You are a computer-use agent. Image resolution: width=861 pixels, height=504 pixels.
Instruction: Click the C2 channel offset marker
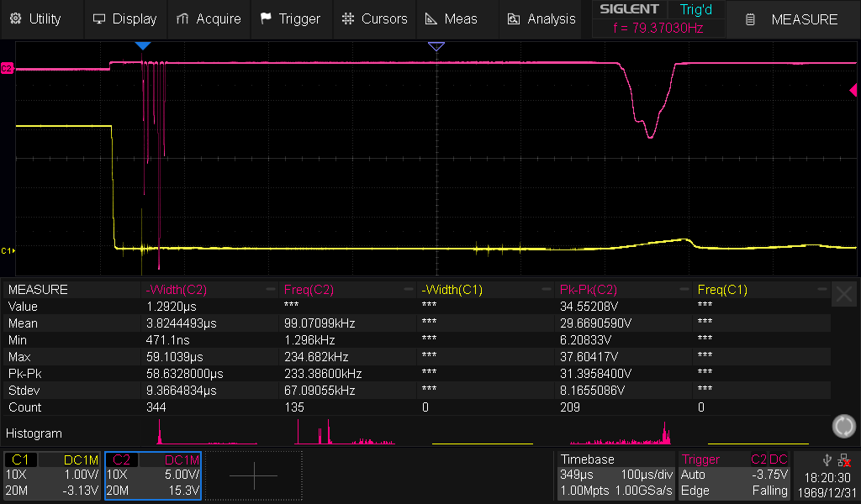[x=7, y=68]
